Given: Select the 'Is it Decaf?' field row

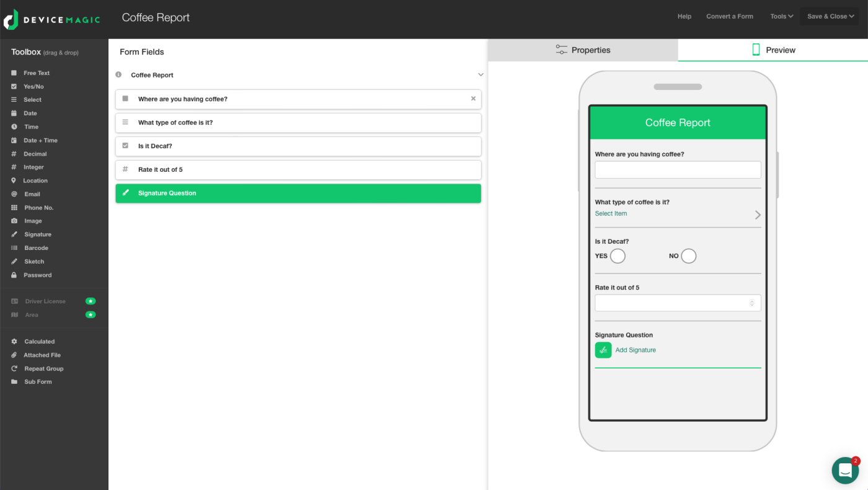Looking at the screenshot, I should [x=298, y=146].
